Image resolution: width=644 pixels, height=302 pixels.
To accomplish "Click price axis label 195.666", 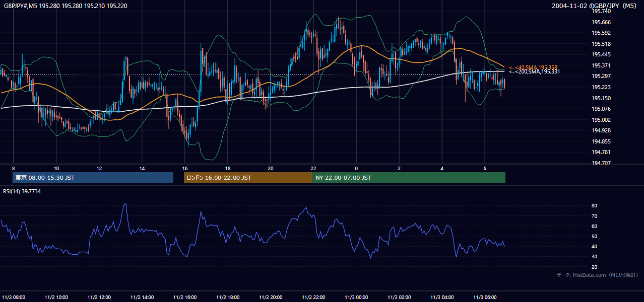I will tap(601, 22).
